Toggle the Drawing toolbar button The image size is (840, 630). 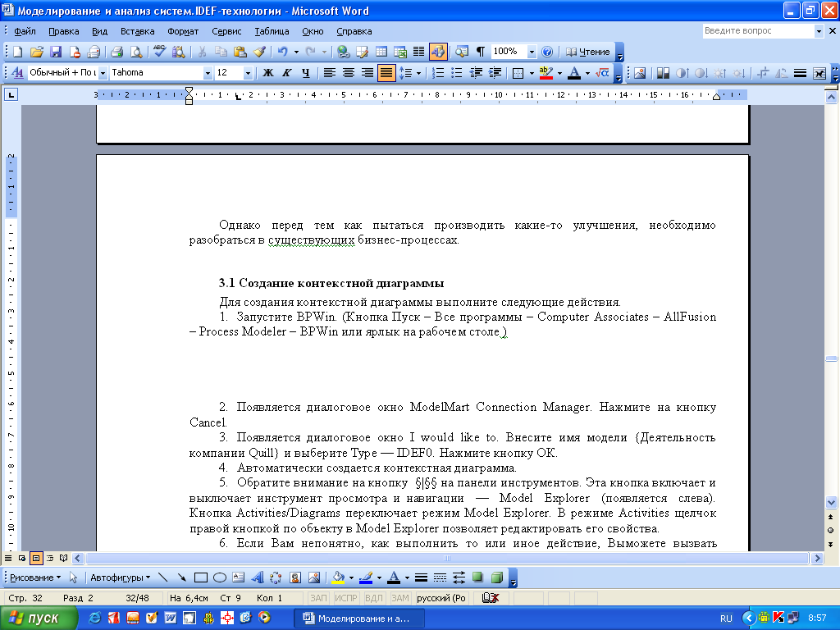click(x=438, y=52)
